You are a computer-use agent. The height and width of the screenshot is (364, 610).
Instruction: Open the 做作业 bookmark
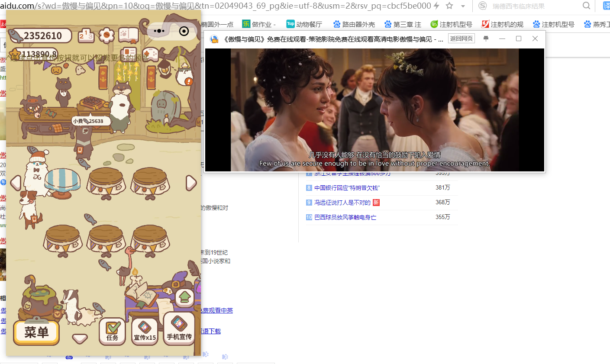pos(259,24)
